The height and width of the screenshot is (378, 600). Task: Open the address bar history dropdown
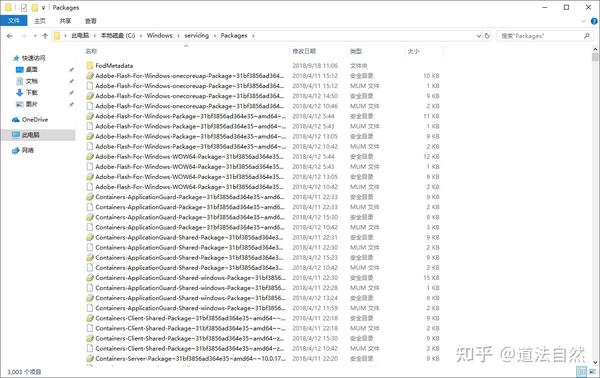click(x=479, y=36)
